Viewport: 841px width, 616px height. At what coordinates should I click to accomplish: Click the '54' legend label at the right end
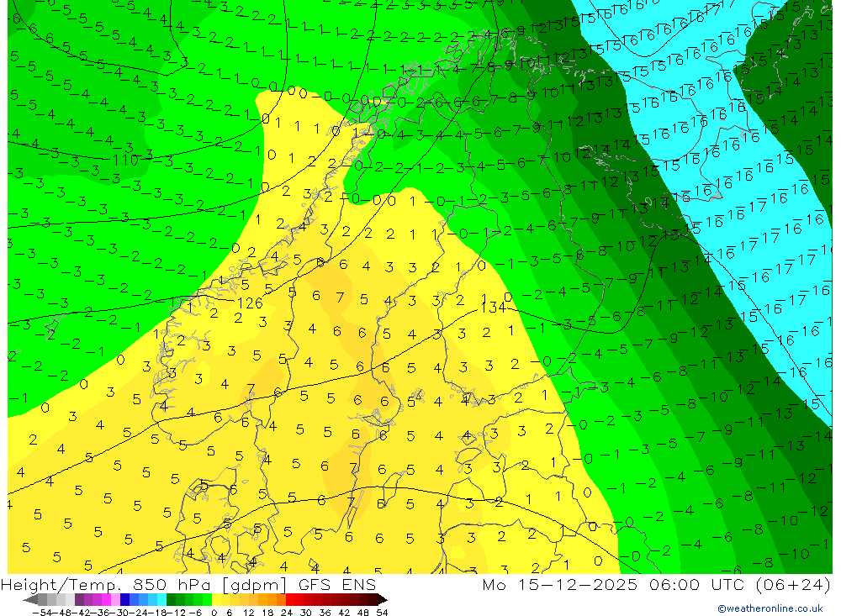(x=382, y=613)
